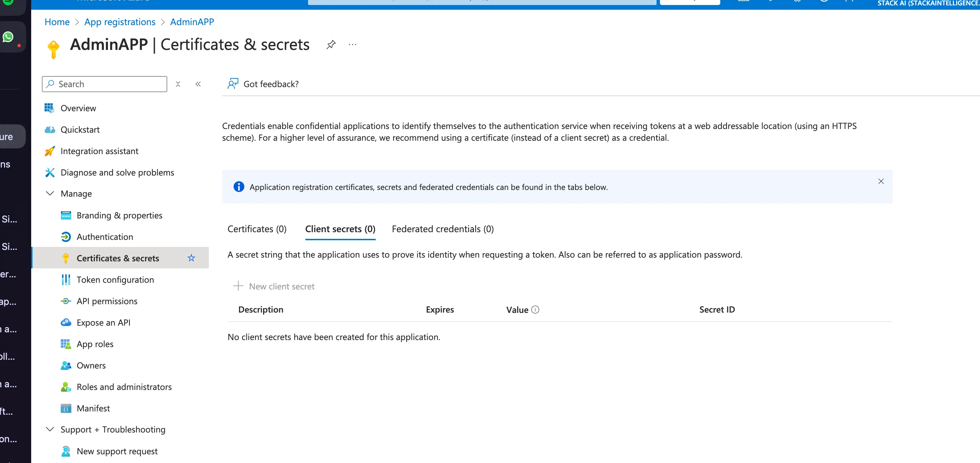Viewport: 980px width, 463px height.
Task: Collapse Support + Troubleshooting section
Action: [50, 429]
